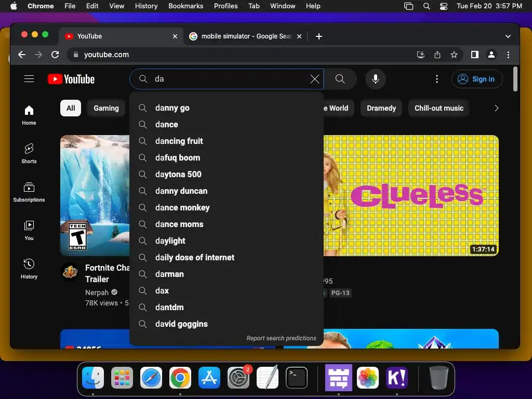Open Terminal from the Dock
This screenshot has height=399, width=532.
point(297,378)
